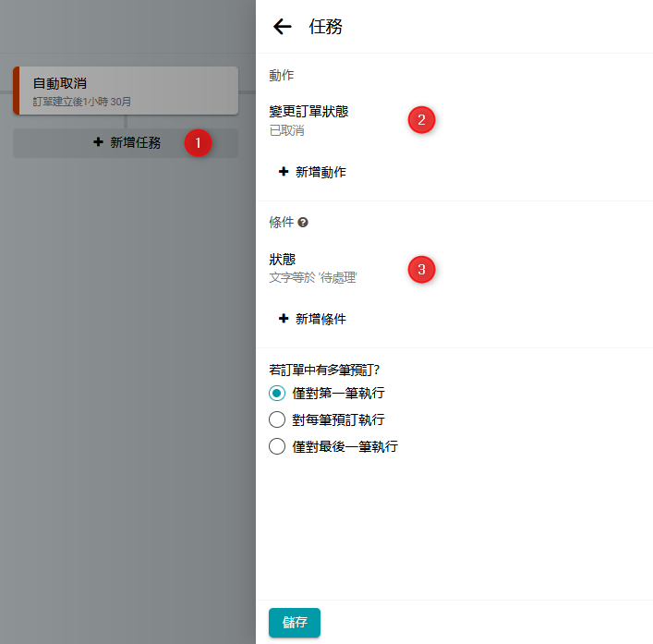Click the back arrow beside 任務
The width and height of the screenshot is (653, 644).
(283, 27)
